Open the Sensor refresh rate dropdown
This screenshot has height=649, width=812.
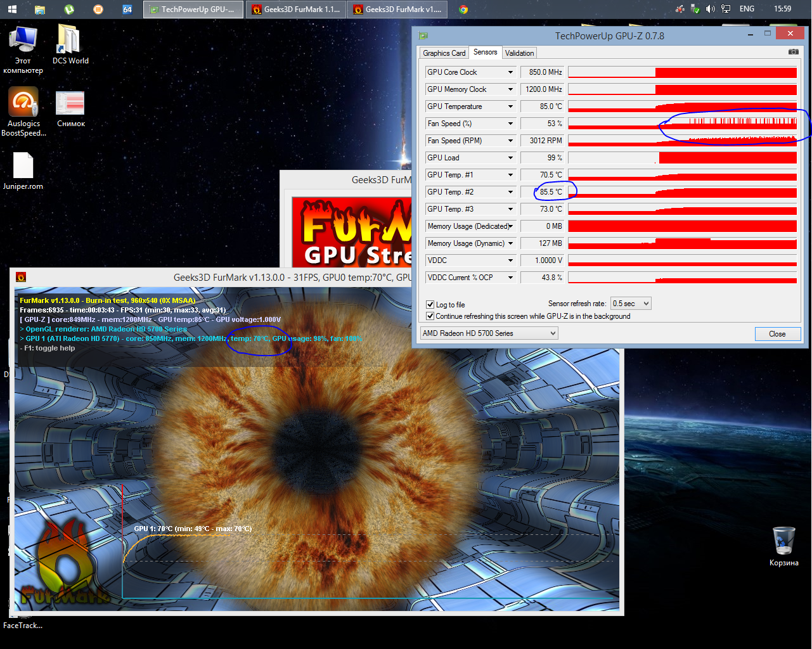pos(631,304)
